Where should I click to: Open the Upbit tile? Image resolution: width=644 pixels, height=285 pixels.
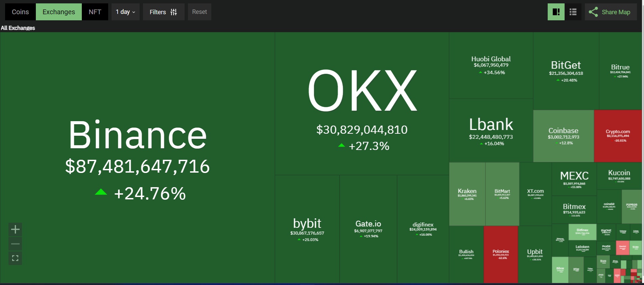[x=535, y=254]
